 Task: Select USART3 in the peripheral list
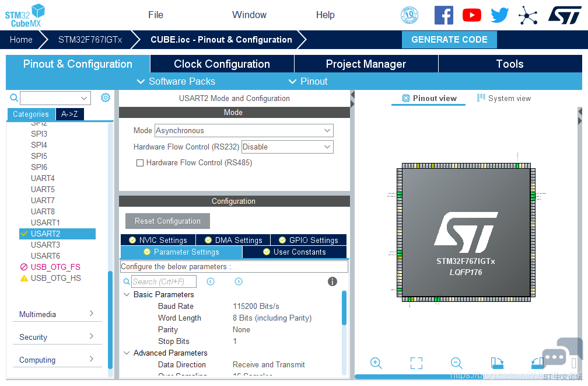coord(45,245)
